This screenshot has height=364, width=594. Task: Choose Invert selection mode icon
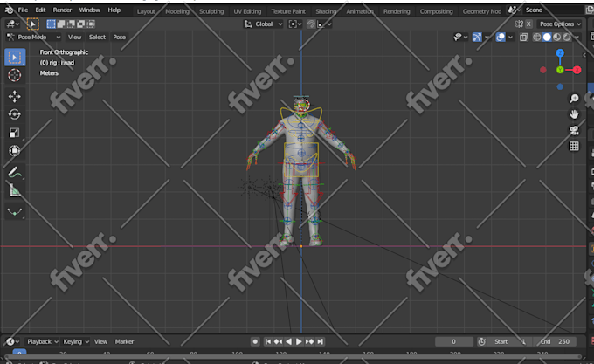click(80, 24)
